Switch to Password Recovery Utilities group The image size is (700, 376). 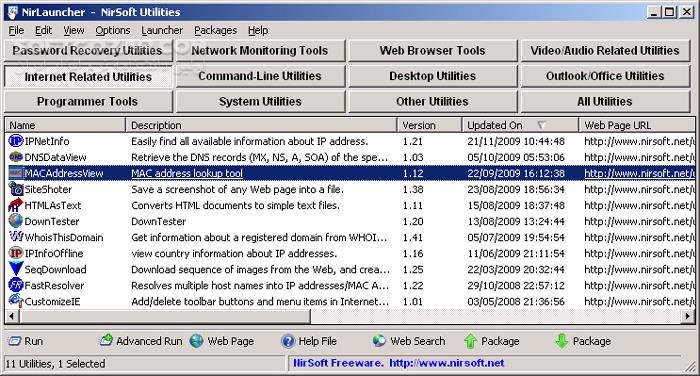(88, 50)
